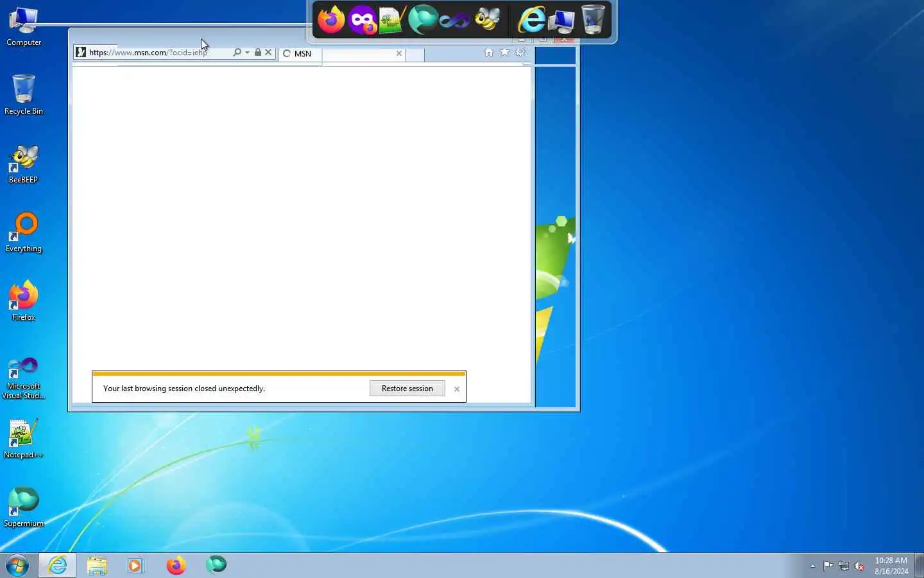Click the search magnifier in the address bar

[237, 53]
